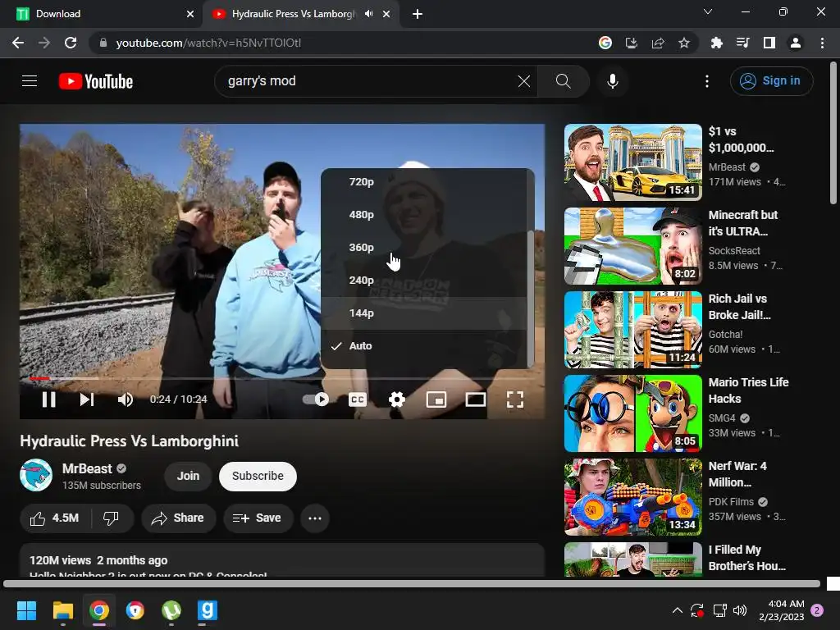Open YouTube settings three-dot menu
The height and width of the screenshot is (630, 840).
706,81
